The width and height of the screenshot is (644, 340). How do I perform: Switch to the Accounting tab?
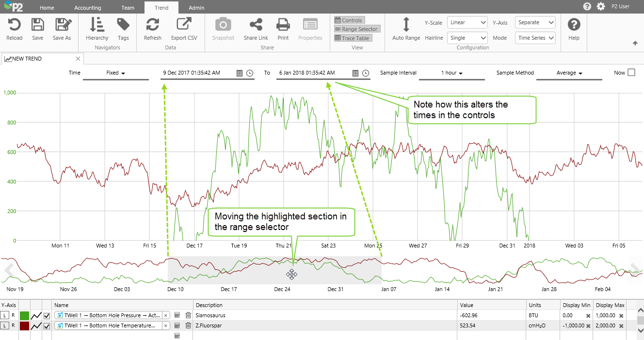(88, 8)
